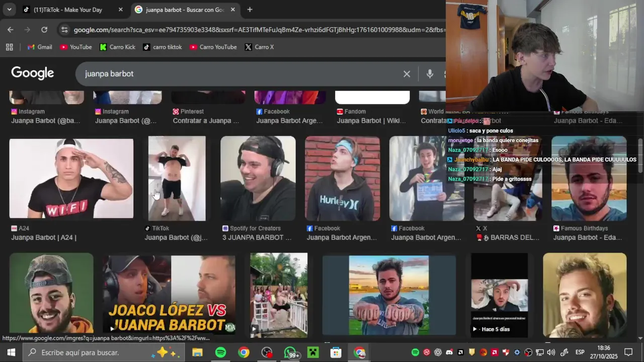The height and width of the screenshot is (362, 644).
Task: Open Spotify from the taskbar
Action: 220,352
